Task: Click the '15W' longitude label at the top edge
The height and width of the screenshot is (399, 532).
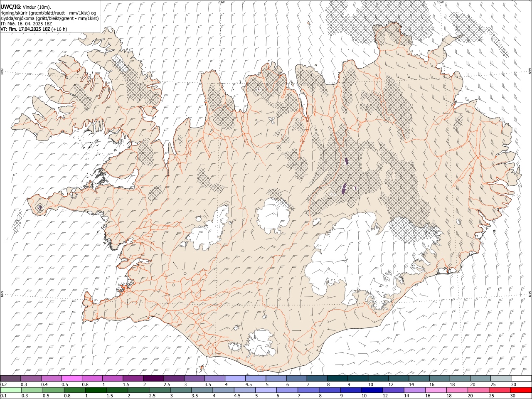Action: point(440,2)
